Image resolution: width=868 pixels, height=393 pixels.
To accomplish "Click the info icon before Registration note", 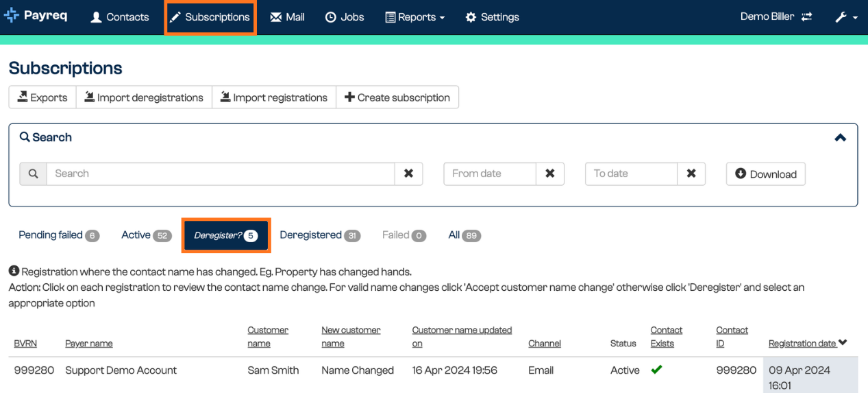I will 14,272.
